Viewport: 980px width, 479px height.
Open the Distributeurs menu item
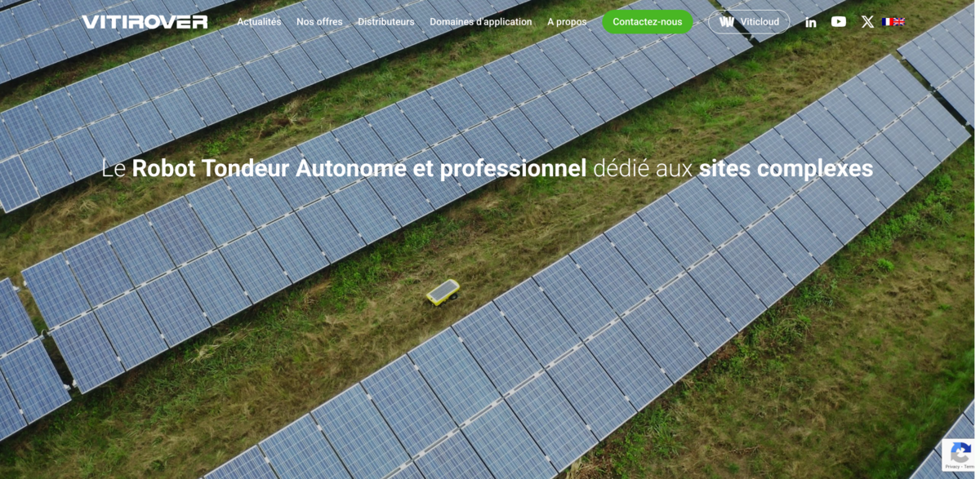click(385, 22)
